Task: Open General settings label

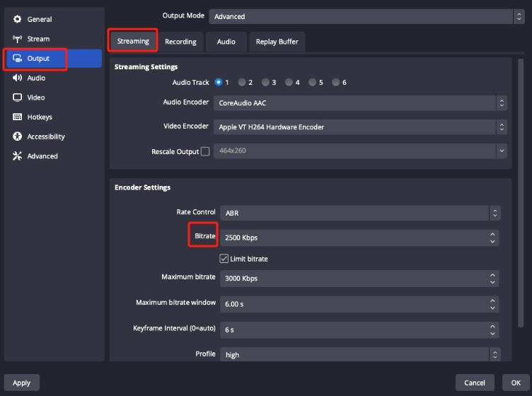Action: coord(40,19)
